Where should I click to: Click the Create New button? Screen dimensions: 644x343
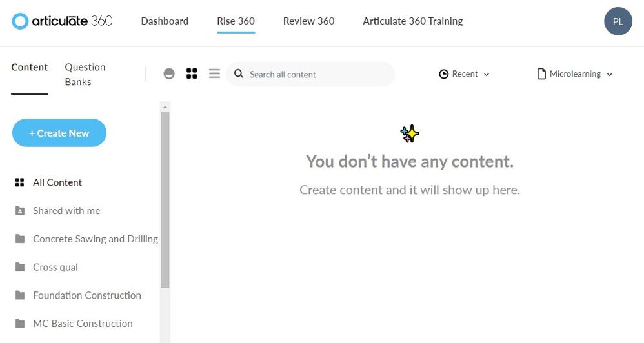tap(59, 133)
